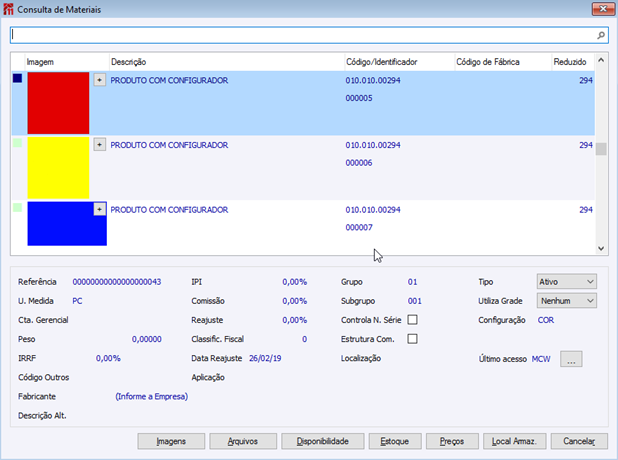The image size is (618, 460).
Task: Expand the row with code 000005
Action: pos(99,80)
